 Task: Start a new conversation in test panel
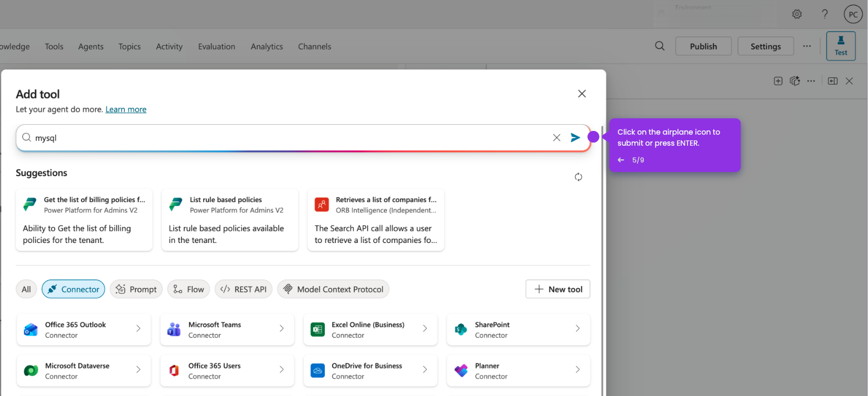(778, 81)
